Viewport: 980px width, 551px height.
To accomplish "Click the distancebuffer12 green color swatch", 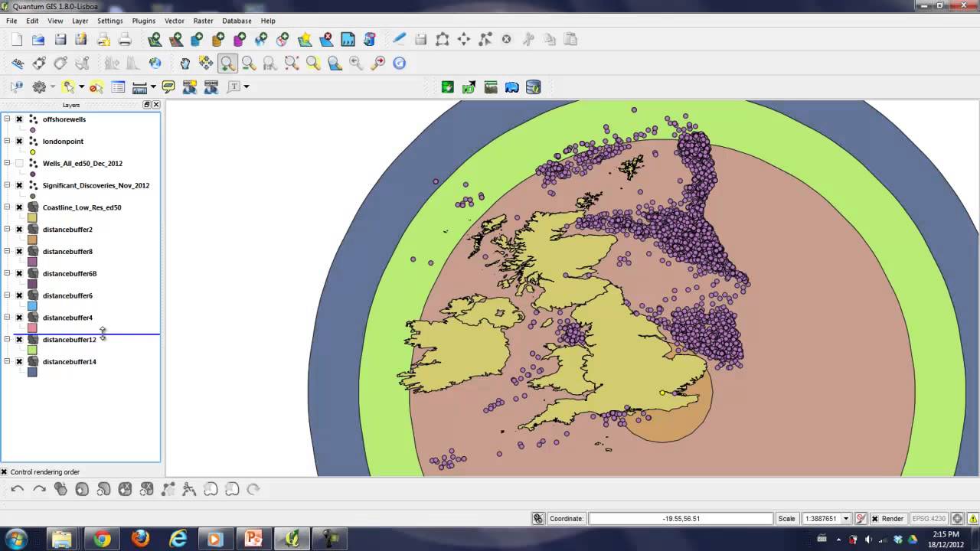I will (x=32, y=350).
